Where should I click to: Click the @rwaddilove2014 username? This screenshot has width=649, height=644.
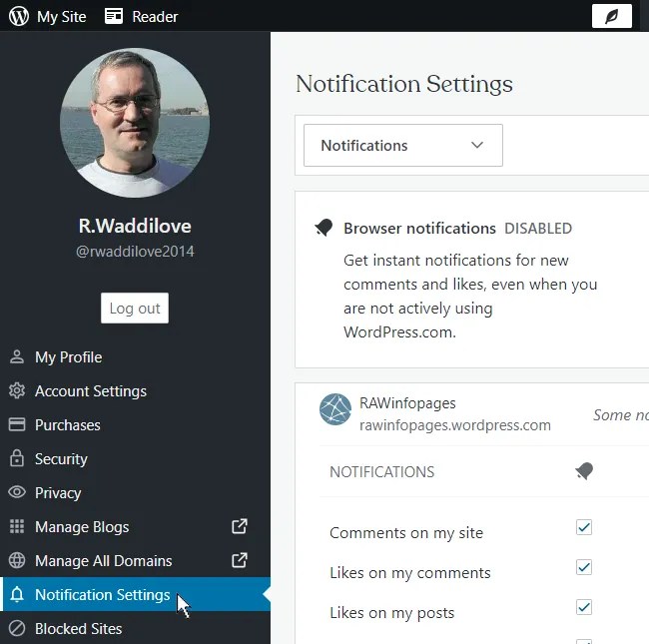(x=135, y=252)
